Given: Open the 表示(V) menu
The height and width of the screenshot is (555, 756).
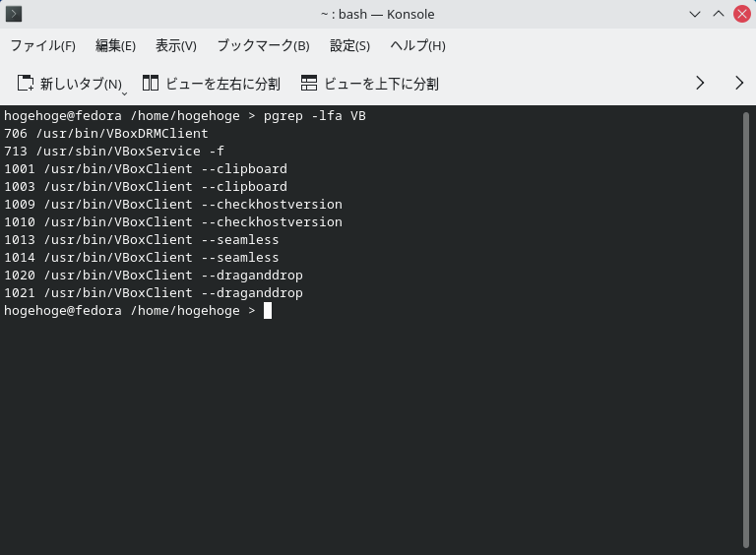Looking at the screenshot, I should pos(176,46).
